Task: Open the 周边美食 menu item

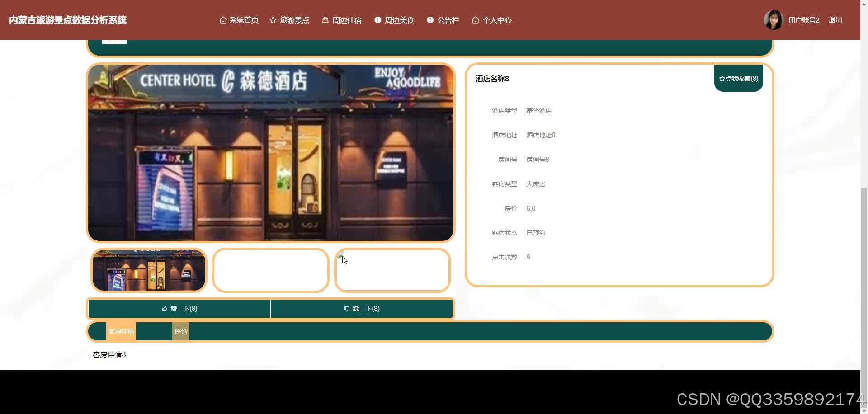Action: pyautogui.click(x=394, y=20)
